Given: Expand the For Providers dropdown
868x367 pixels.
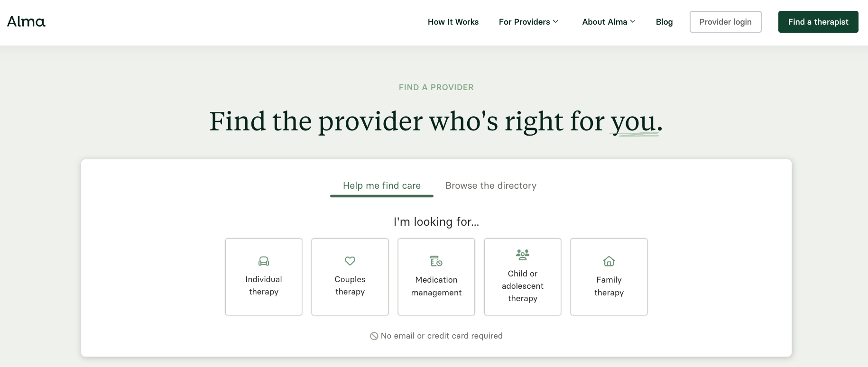Looking at the screenshot, I should coord(528,22).
